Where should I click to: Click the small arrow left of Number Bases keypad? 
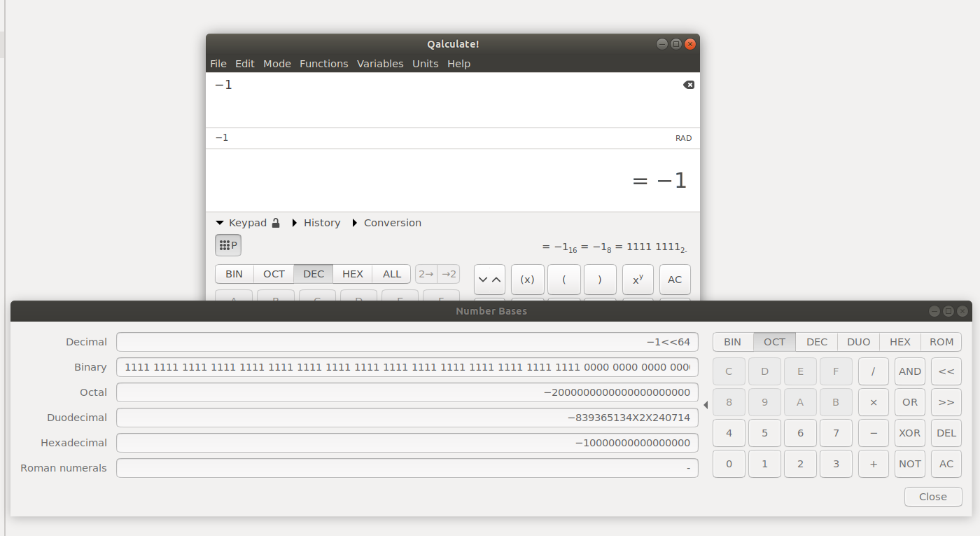706,405
